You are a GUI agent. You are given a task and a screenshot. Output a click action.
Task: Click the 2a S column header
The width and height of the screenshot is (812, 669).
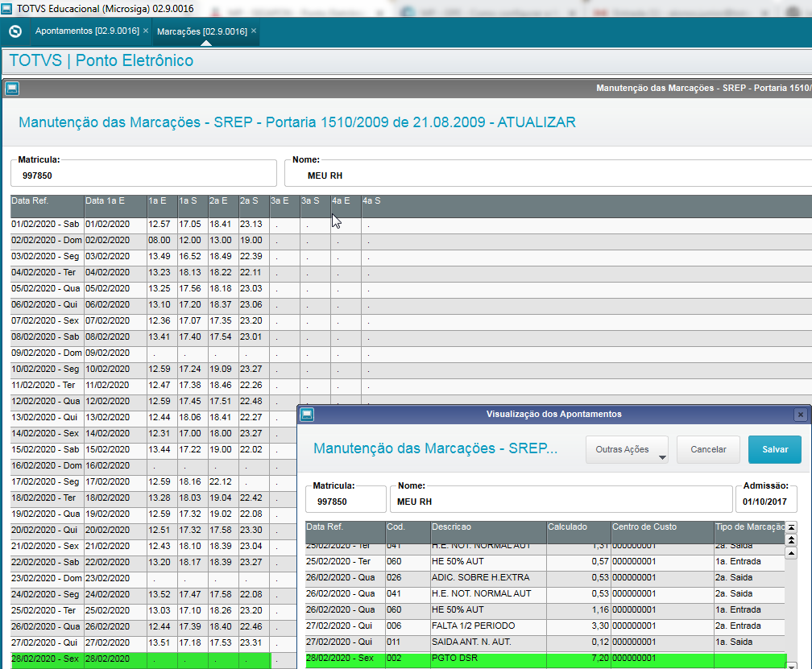[x=255, y=206]
